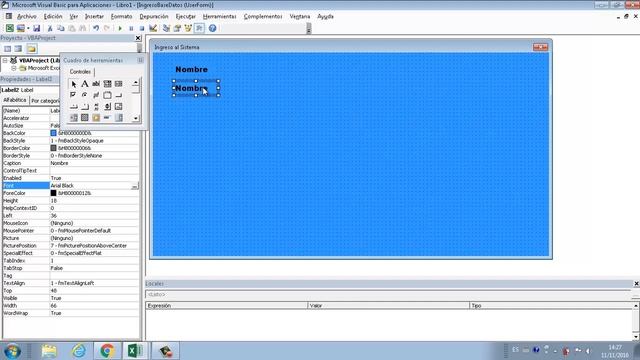Click the View Microsoft Excel toolbar icon
The width and height of the screenshot is (640, 360).
point(9,28)
